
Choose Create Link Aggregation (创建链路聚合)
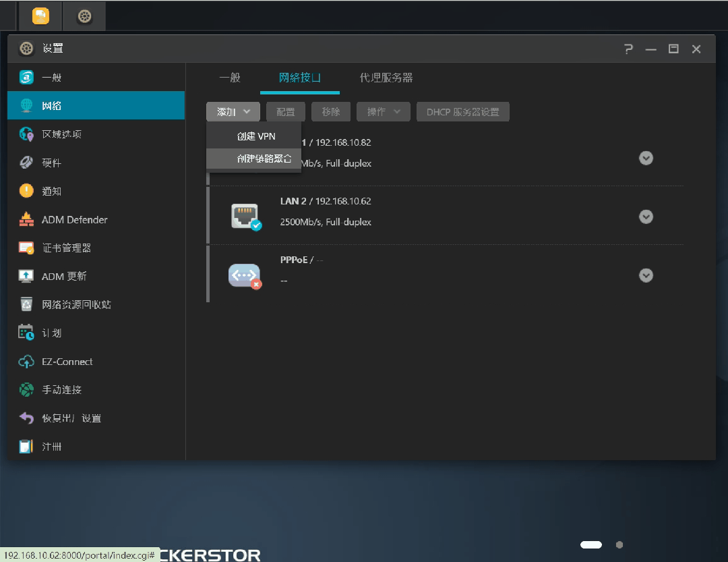[254, 159]
